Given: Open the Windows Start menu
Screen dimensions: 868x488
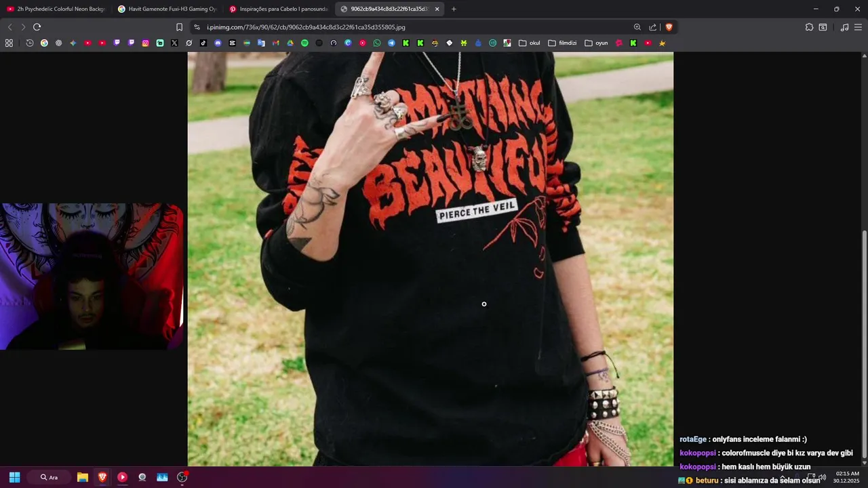Looking at the screenshot, I should coord(14,477).
